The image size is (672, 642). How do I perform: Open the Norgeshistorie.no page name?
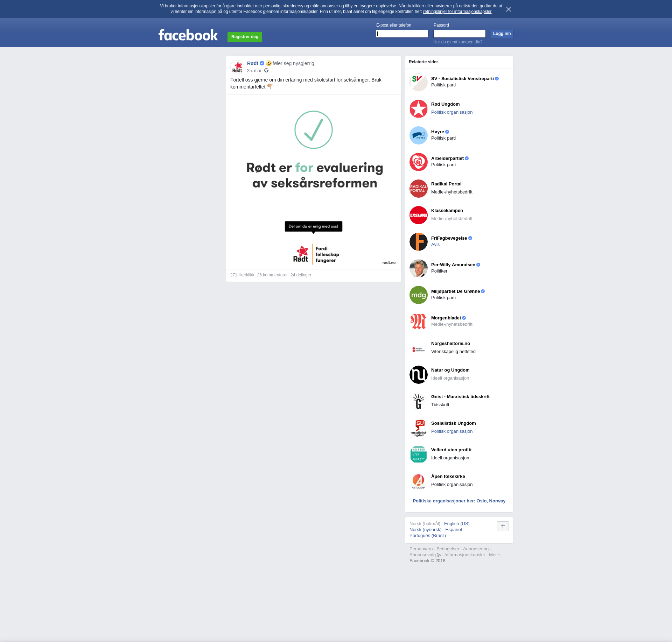[x=450, y=344]
